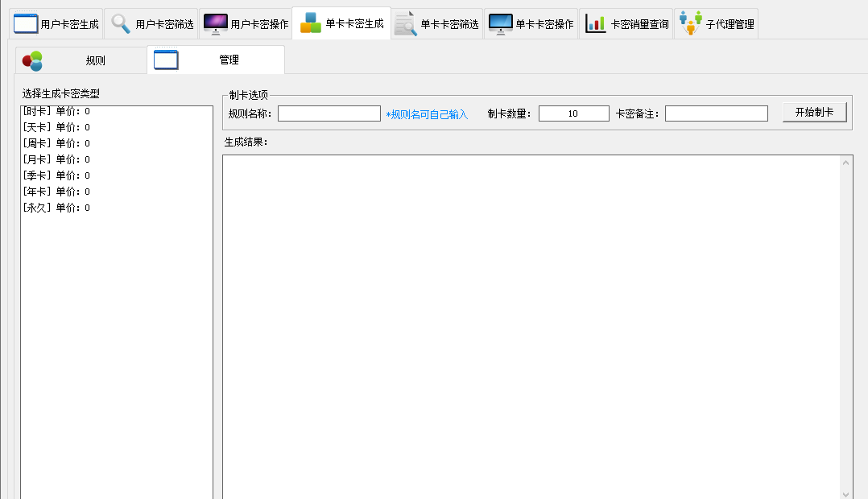This screenshot has height=499, width=868.
Task: Click scroll-down arrow of 生成结果 box
Action: [846, 493]
